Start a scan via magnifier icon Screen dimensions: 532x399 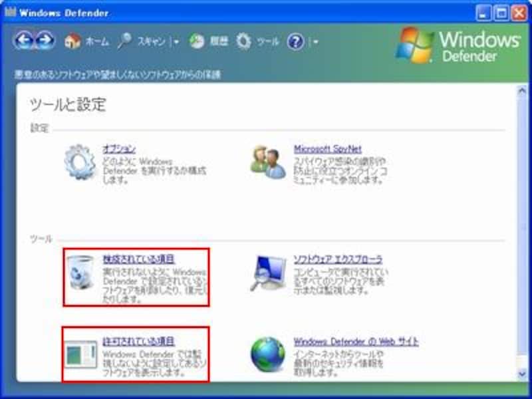[x=124, y=41]
